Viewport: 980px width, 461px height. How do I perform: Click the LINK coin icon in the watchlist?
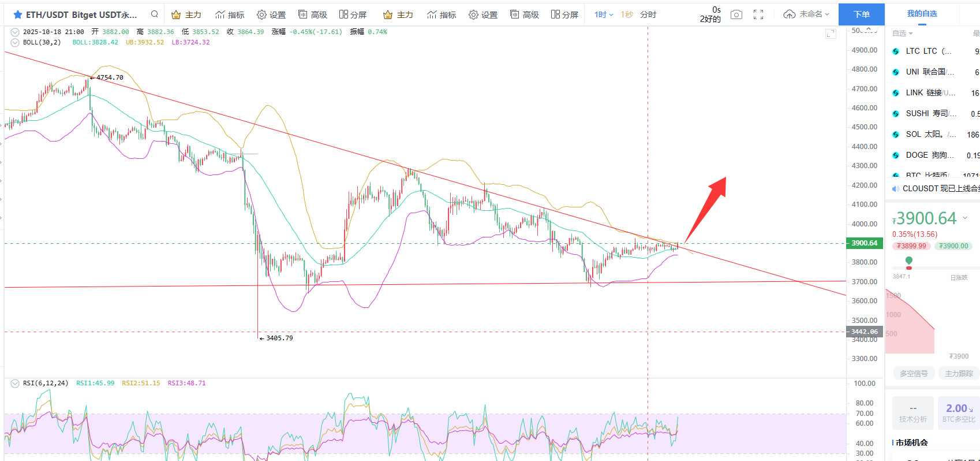click(x=896, y=93)
